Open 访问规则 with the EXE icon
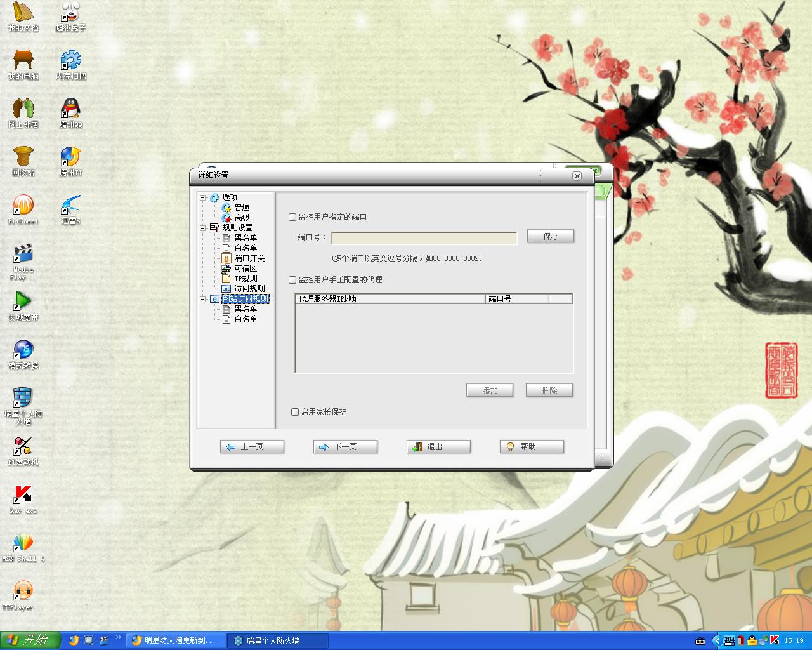812x650 pixels. point(249,289)
